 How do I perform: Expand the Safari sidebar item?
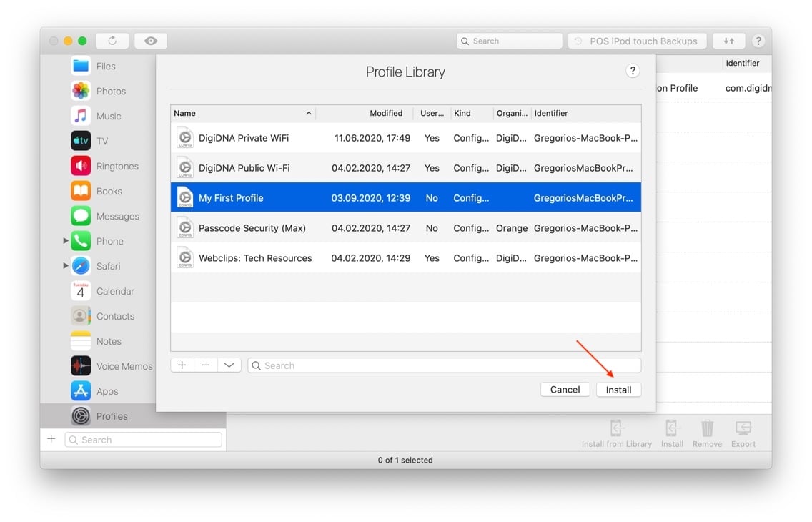pyautogui.click(x=65, y=266)
